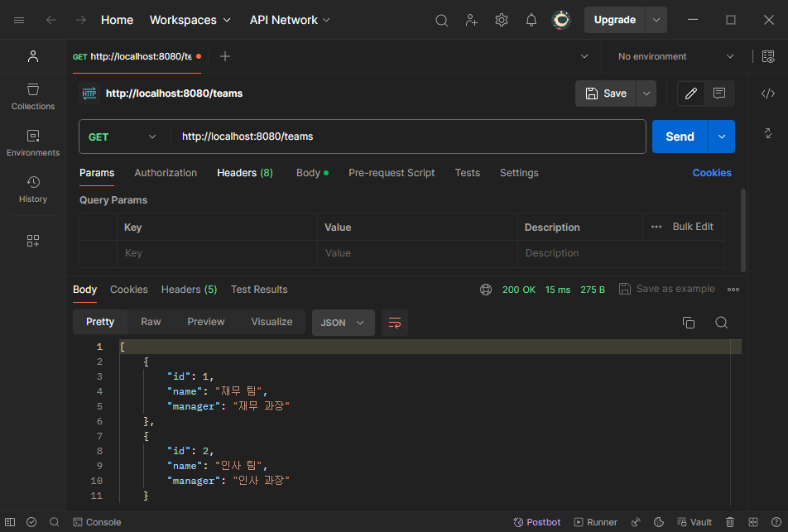This screenshot has height=532, width=788.
Task: Go forward with the right arrow
Action: tap(80, 20)
